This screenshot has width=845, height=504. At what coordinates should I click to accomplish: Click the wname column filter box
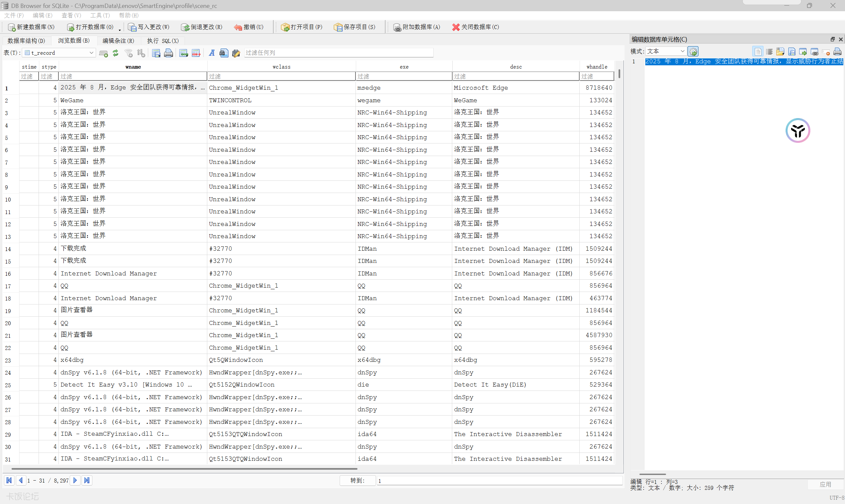pos(133,77)
